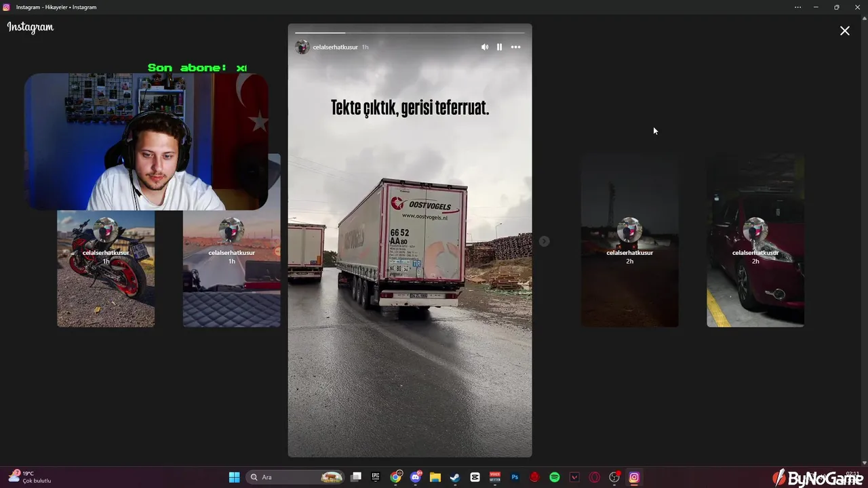Launch Epic Games from the taskbar
Screen dimensions: 868x488
(x=376, y=477)
